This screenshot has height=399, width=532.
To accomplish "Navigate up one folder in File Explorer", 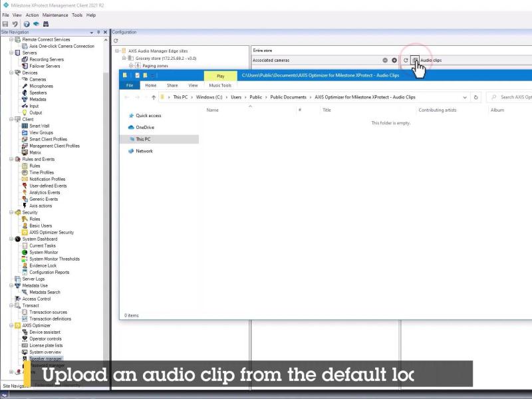I will 153,97.
